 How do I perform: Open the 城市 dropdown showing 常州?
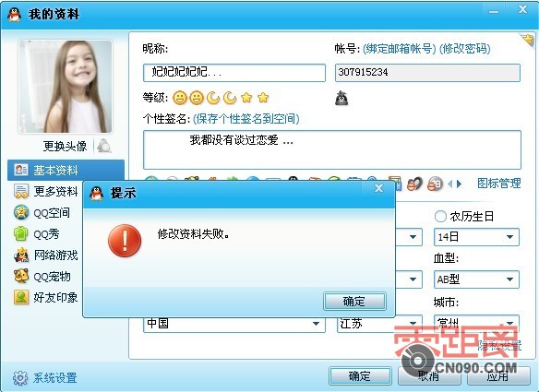(x=476, y=324)
